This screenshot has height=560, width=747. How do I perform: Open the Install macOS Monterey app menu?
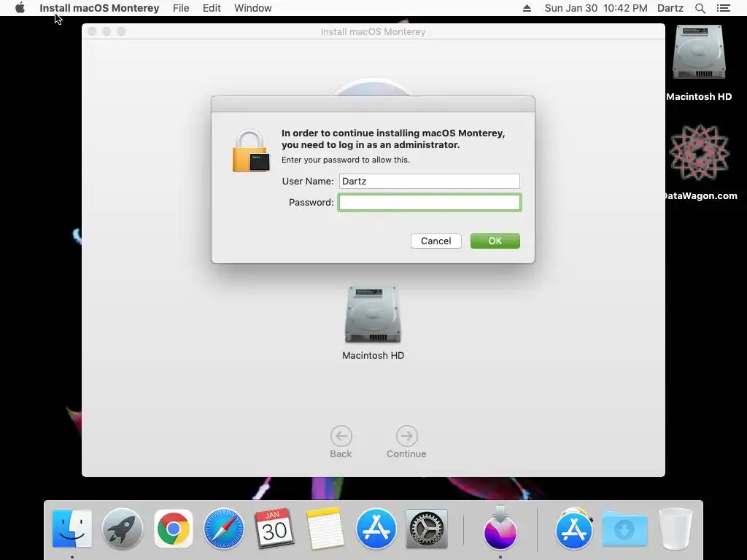pos(99,8)
